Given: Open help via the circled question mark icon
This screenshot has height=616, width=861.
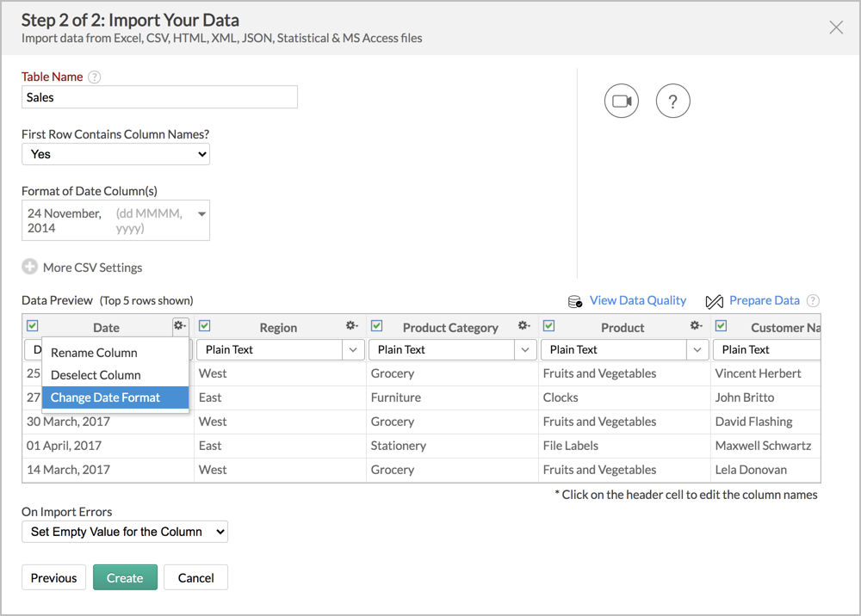Looking at the screenshot, I should (x=672, y=101).
